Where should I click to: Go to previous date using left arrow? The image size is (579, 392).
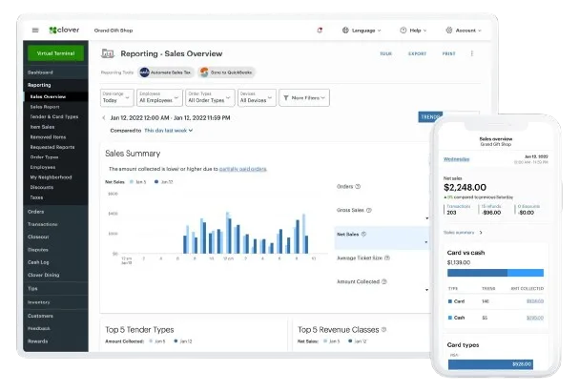(104, 117)
